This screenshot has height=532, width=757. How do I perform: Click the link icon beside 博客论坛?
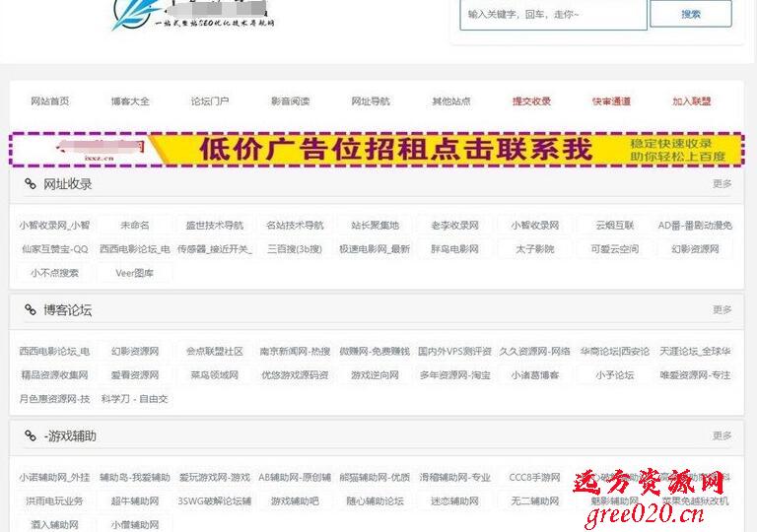tap(31, 310)
